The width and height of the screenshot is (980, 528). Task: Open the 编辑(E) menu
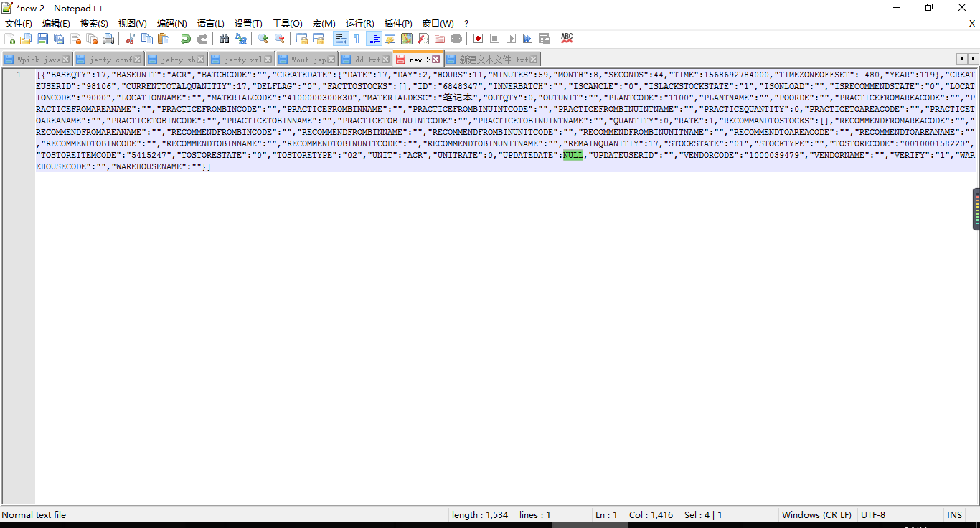pyautogui.click(x=56, y=24)
